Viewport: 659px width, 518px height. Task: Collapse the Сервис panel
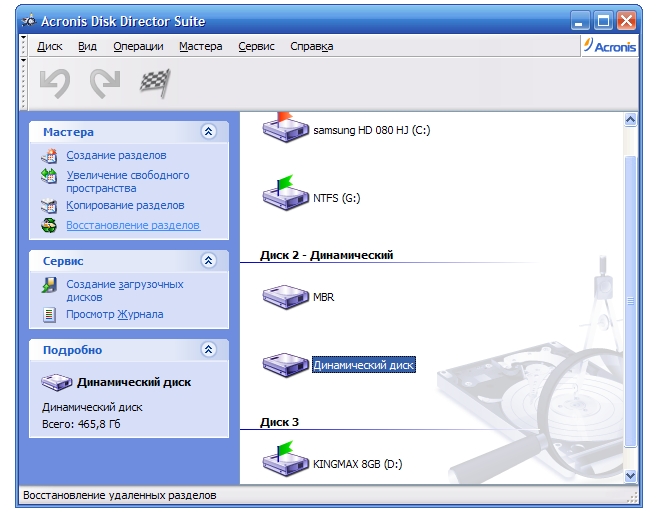coord(208,260)
